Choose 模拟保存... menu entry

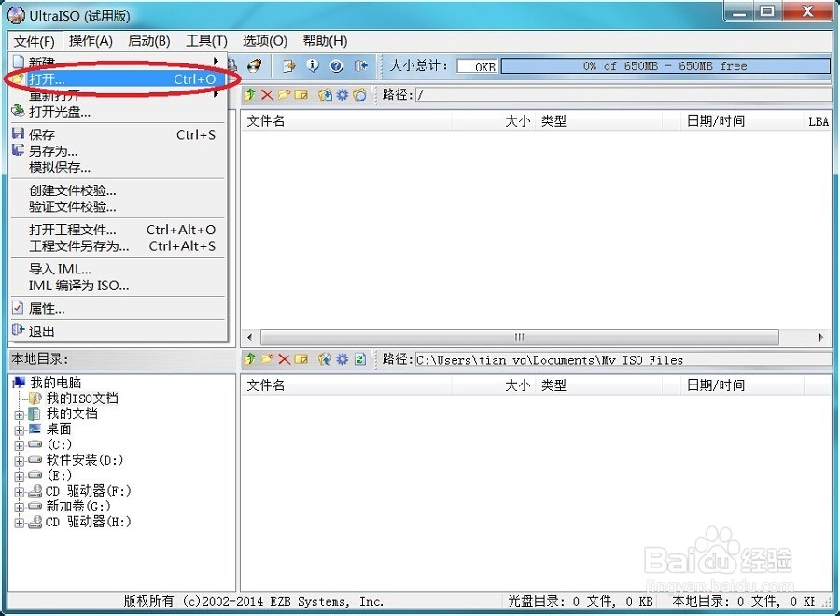(118, 167)
